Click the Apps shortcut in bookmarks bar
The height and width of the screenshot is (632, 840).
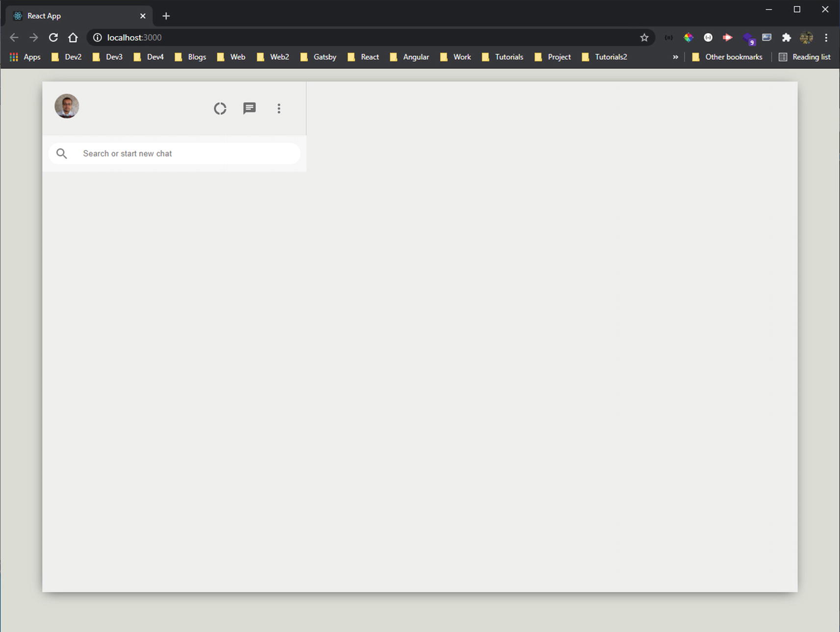click(x=25, y=57)
